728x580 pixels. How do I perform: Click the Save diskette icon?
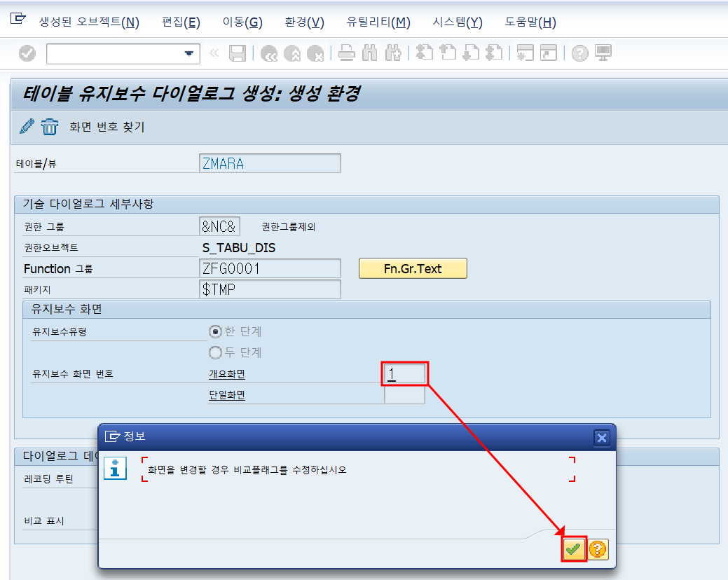coord(239,53)
